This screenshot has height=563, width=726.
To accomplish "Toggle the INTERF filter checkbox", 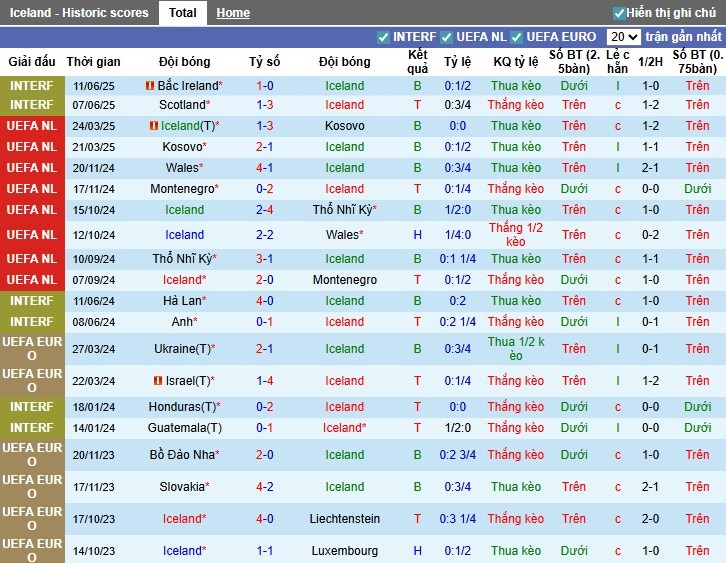I will click(384, 37).
